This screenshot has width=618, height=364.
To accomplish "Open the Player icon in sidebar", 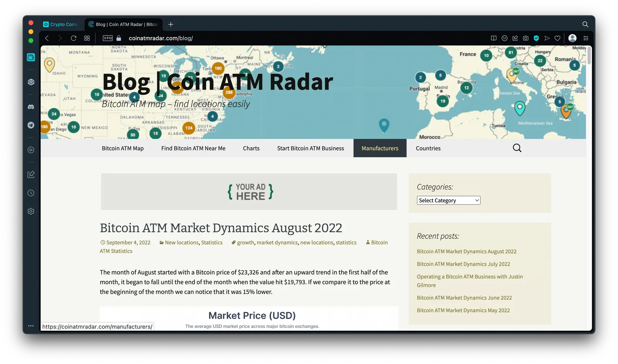I will [x=31, y=150].
